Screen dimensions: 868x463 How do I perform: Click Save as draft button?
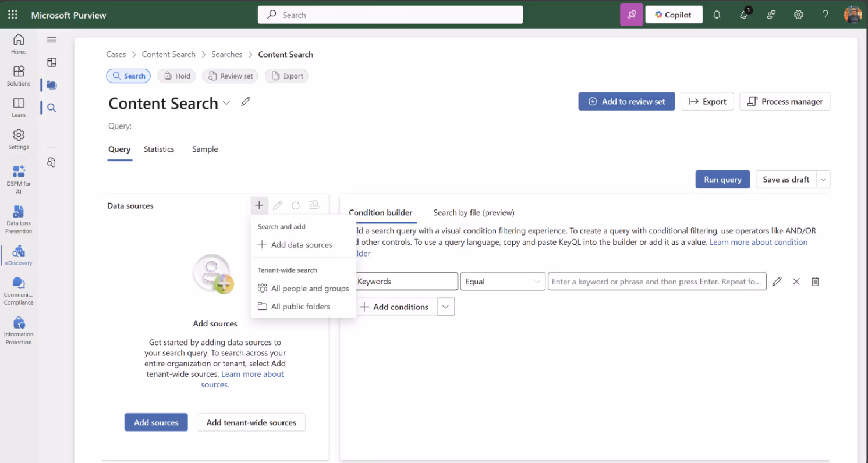tap(786, 180)
